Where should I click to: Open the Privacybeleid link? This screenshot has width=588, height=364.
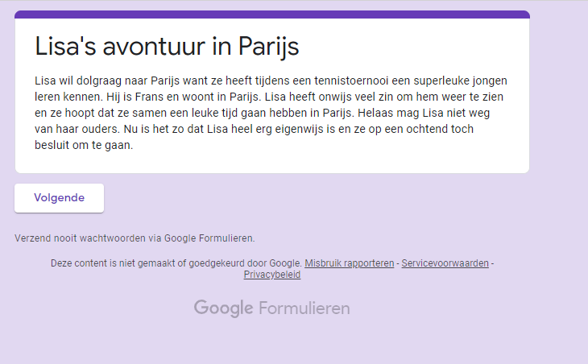(x=272, y=275)
